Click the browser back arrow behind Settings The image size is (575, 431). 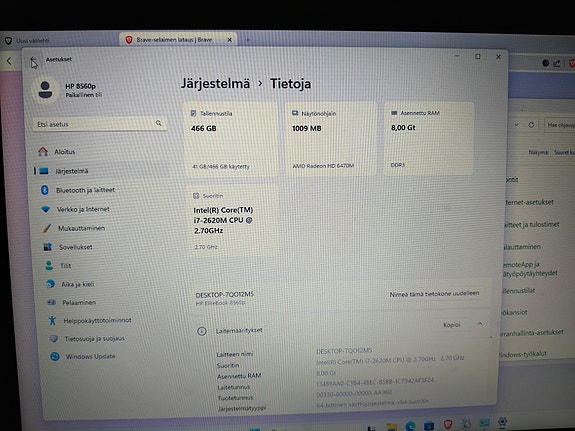coord(9,61)
